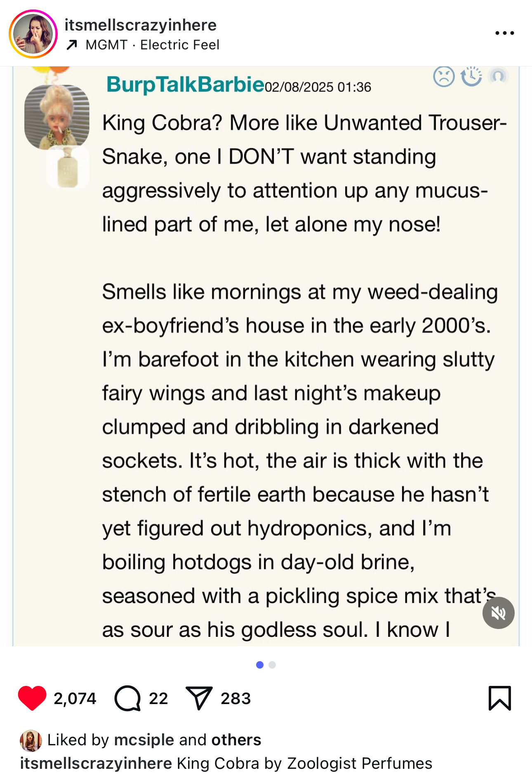
Task: Tap the caption username itsmellscrazyinhere
Action: pos(96,763)
